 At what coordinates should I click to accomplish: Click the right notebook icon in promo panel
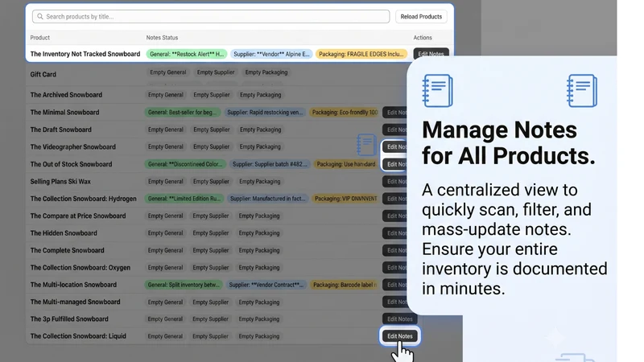(x=582, y=90)
